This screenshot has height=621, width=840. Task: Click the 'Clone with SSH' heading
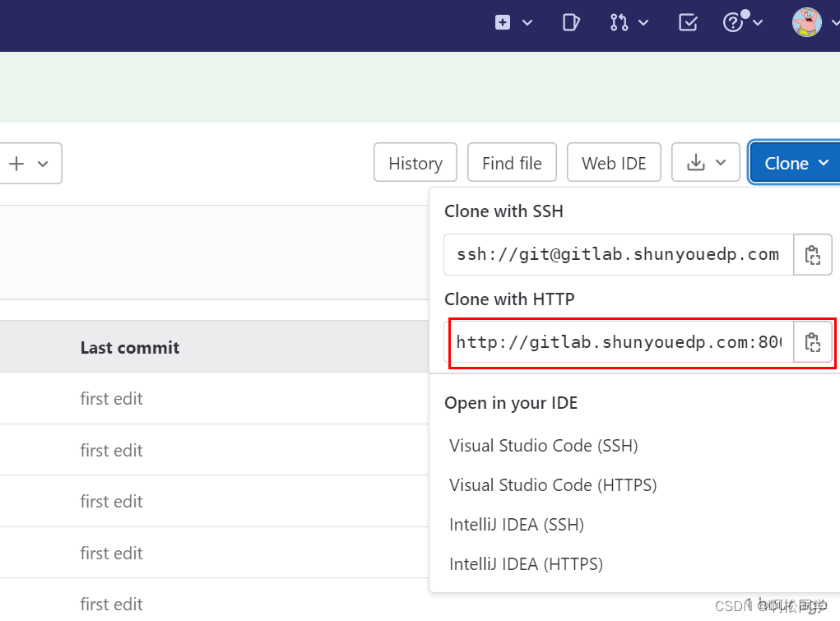[504, 211]
